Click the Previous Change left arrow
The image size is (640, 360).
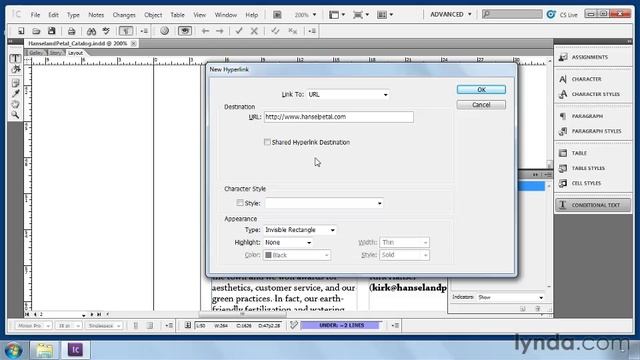pos(205,31)
